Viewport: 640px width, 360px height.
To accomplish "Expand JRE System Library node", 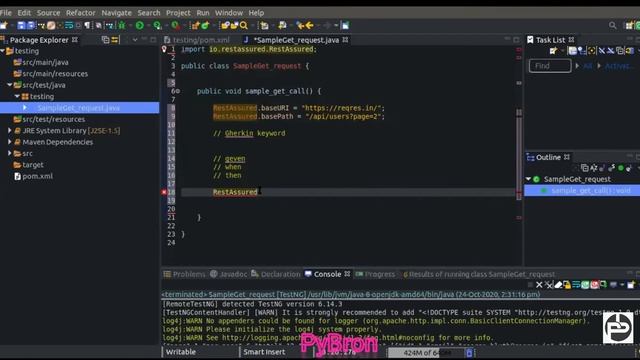I will [10, 131].
